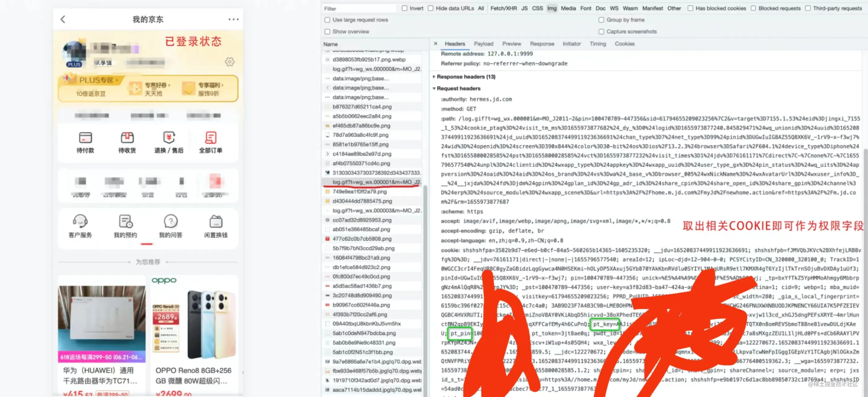Enable Capture screenshots checkbox
The width and height of the screenshot is (868, 397).
pyautogui.click(x=601, y=32)
